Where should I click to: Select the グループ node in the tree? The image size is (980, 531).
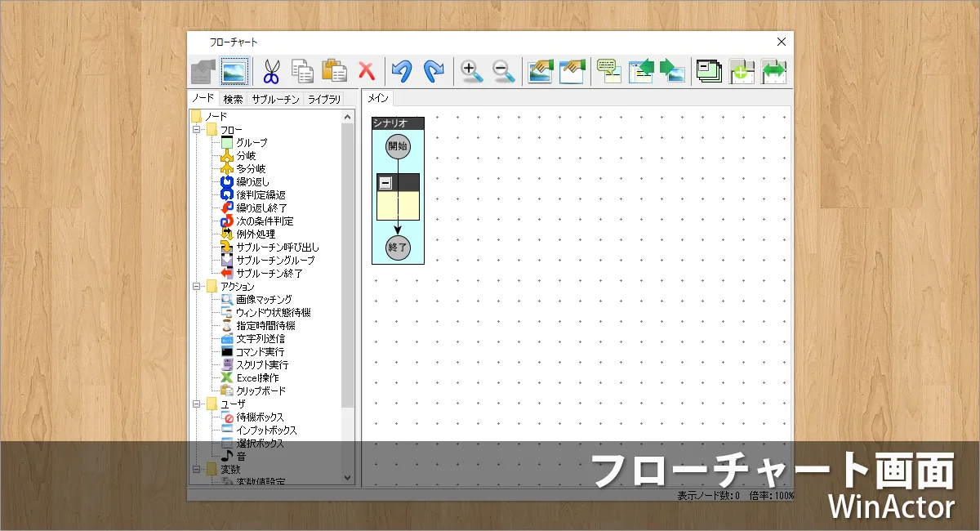(252, 142)
